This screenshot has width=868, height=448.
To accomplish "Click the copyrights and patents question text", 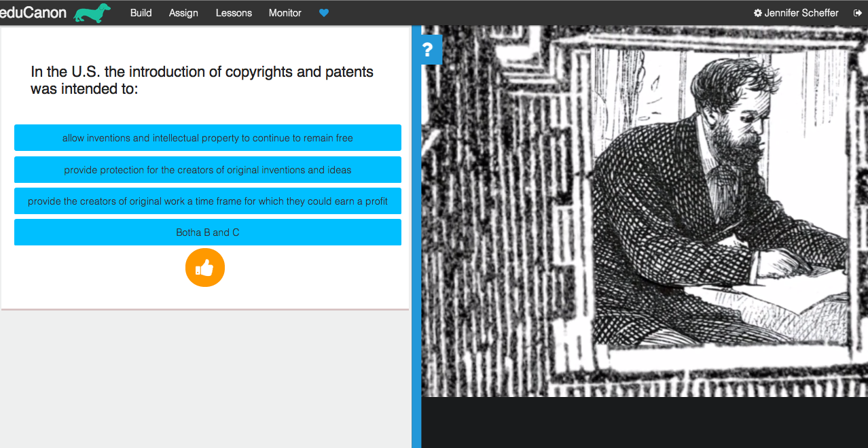I will pos(202,80).
